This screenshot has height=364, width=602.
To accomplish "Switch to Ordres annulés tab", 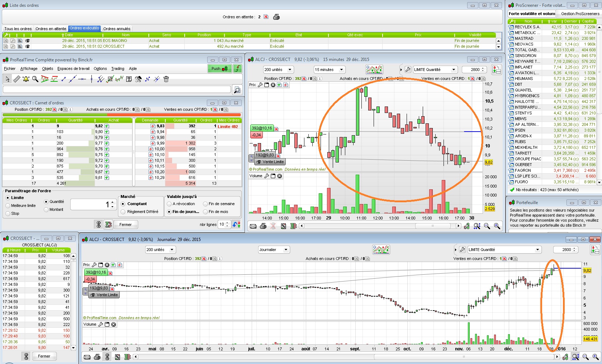I will (x=117, y=29).
